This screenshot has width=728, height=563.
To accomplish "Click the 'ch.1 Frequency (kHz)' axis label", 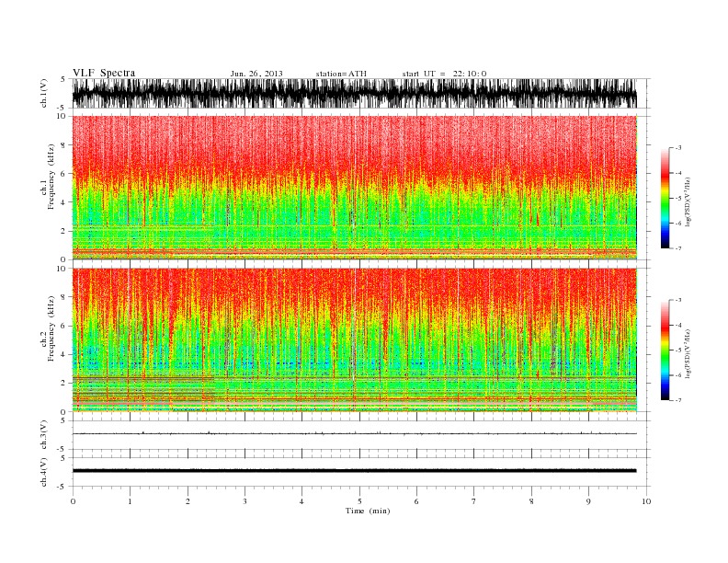I will coord(48,177).
